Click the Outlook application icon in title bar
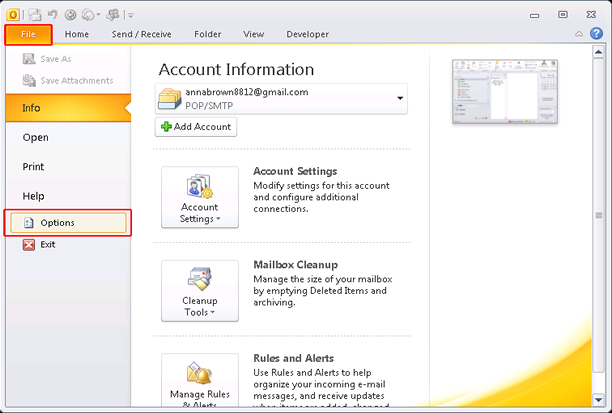Screen dimensions: 612x413 13,15
